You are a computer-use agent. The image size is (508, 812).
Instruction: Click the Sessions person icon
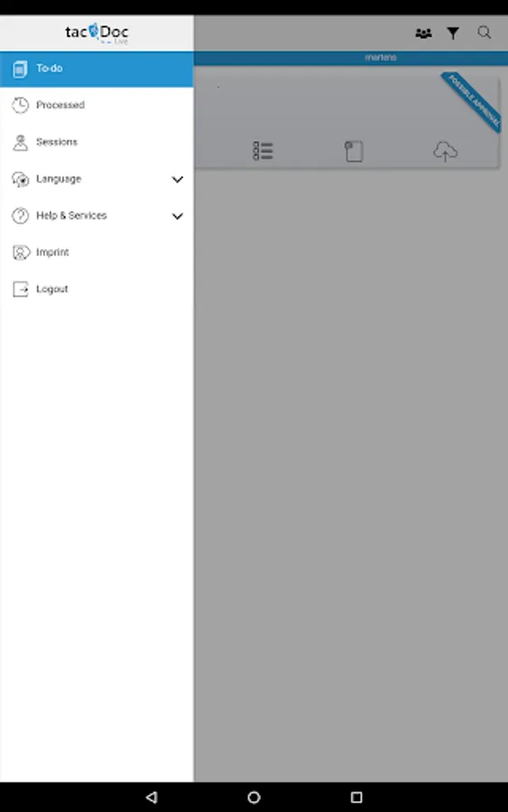coord(20,143)
